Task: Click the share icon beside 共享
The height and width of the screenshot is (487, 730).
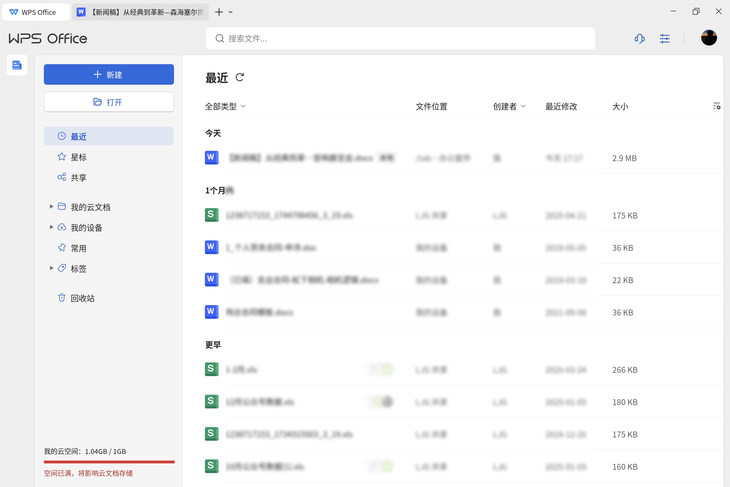Action: click(61, 177)
